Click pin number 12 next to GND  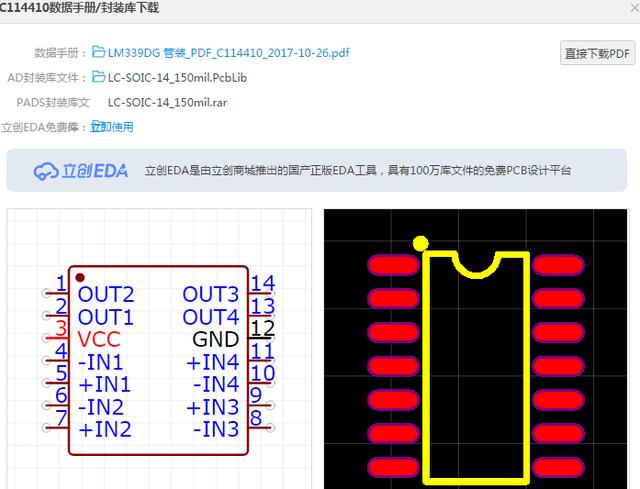262,328
